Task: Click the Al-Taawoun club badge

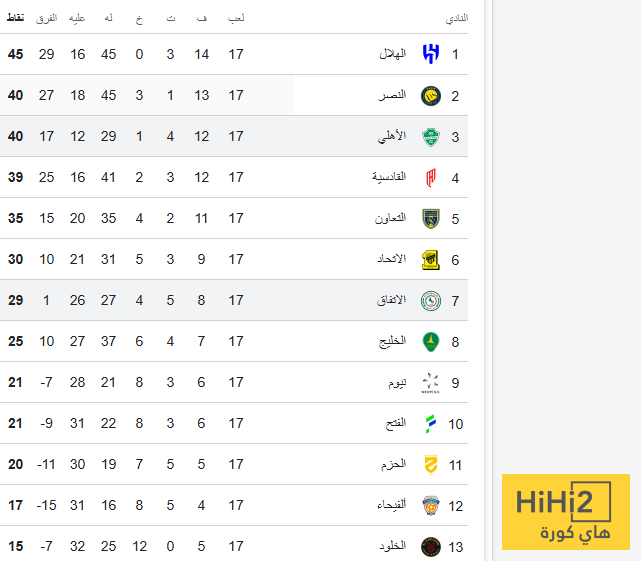Action: tap(430, 218)
